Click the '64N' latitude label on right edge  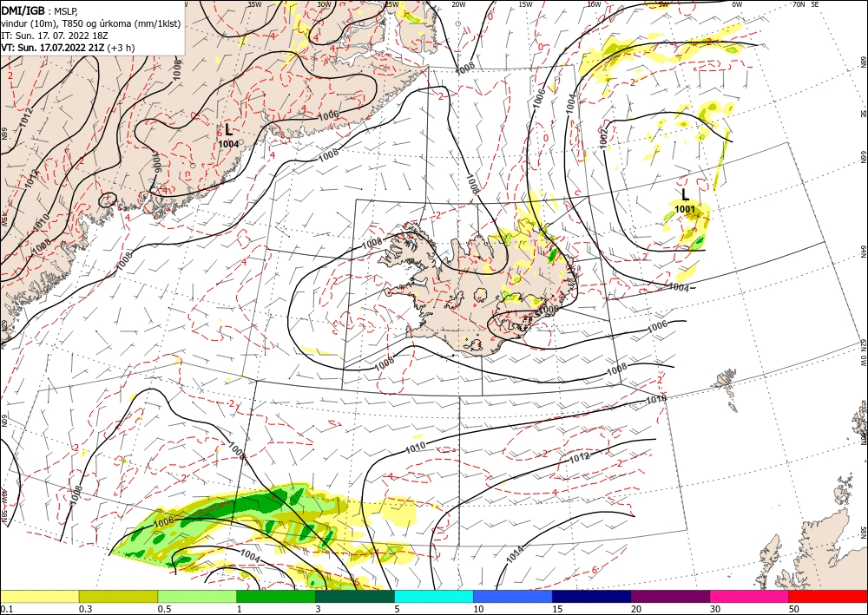(864, 252)
